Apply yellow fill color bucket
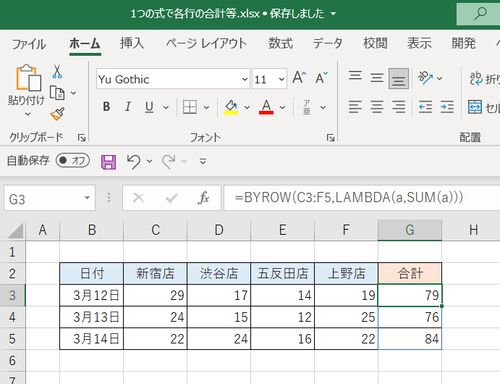 [x=231, y=107]
